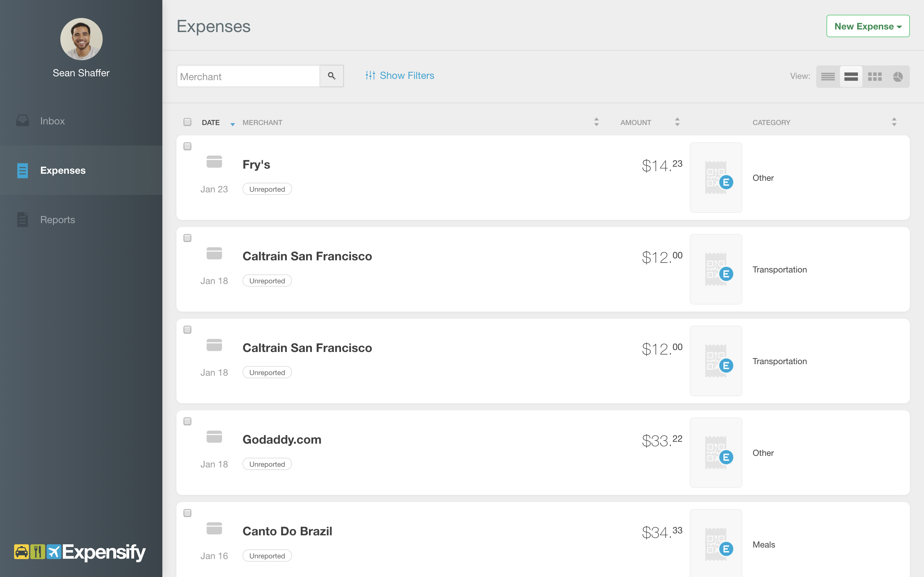Click the search magnifier icon button

[331, 76]
